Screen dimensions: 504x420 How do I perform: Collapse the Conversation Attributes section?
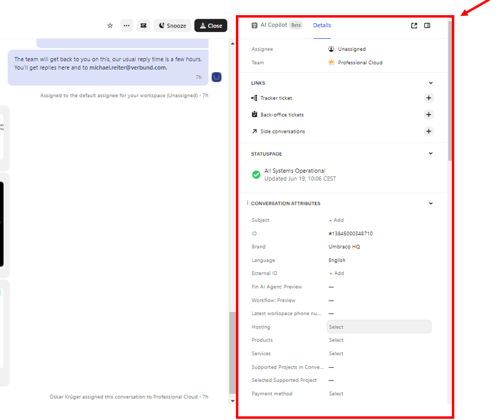tap(431, 204)
